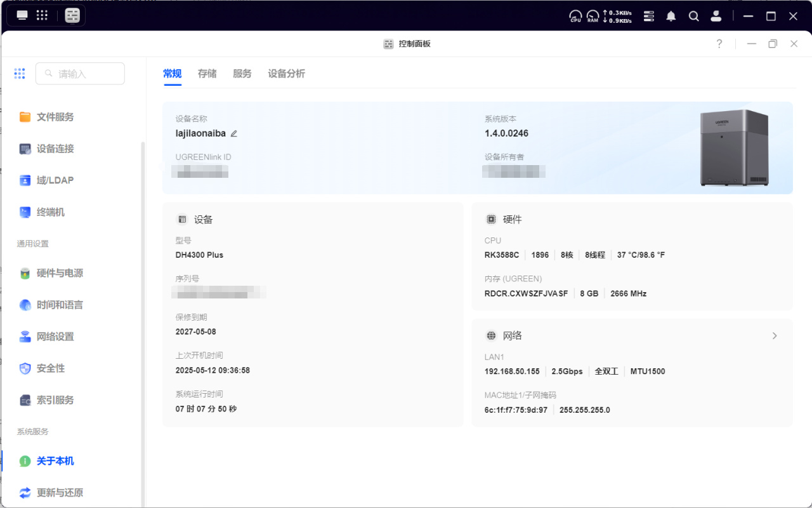Click the pencil icon to edit device name
The image size is (812, 508).
[x=233, y=133]
